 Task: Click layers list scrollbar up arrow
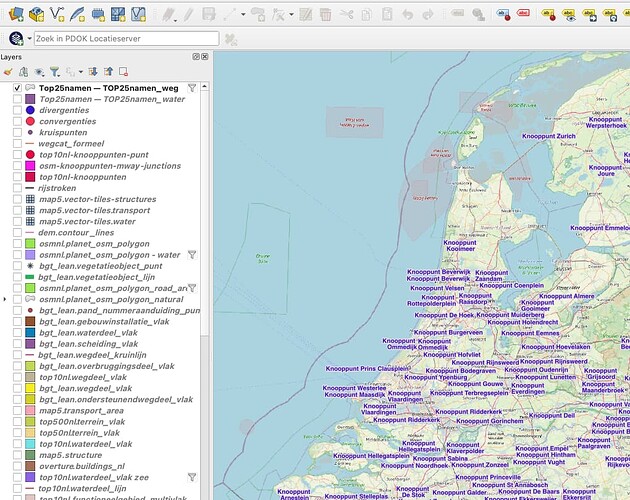205,86
